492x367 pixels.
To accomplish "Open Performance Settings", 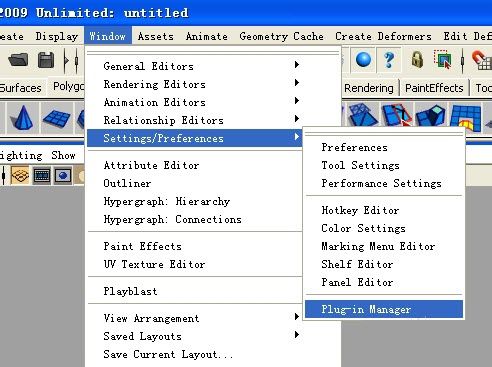I will pyautogui.click(x=384, y=183).
